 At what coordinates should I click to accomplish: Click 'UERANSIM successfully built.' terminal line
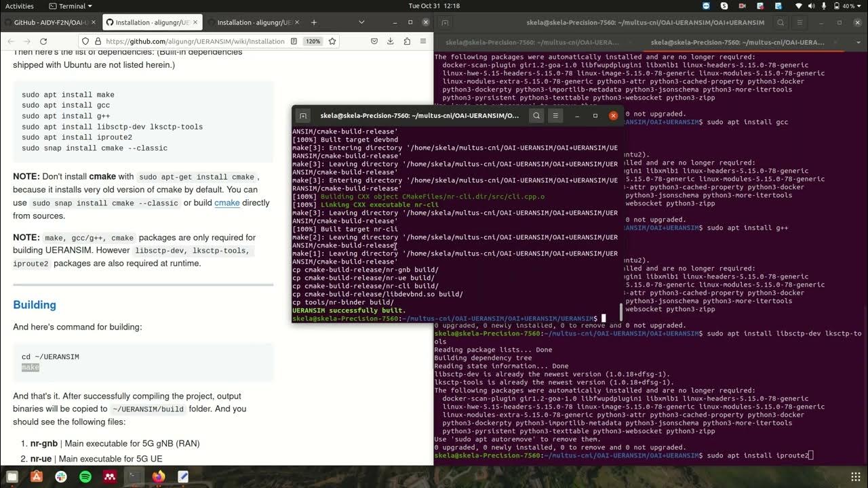coord(349,310)
